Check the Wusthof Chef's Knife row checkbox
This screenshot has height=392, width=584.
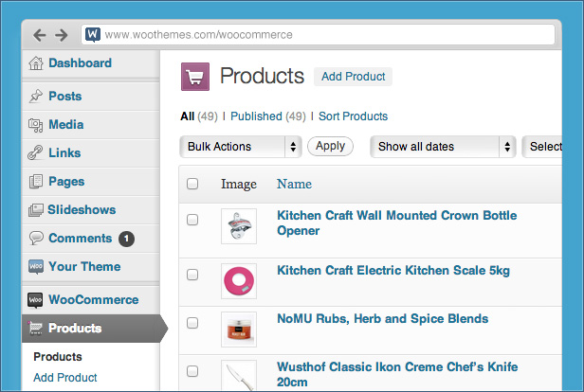192,371
